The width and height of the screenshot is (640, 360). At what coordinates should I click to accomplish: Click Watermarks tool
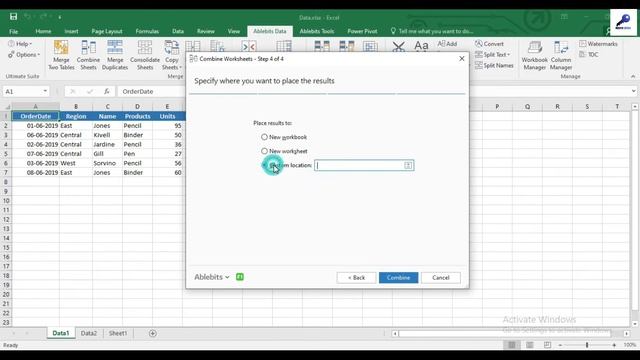pos(598,44)
